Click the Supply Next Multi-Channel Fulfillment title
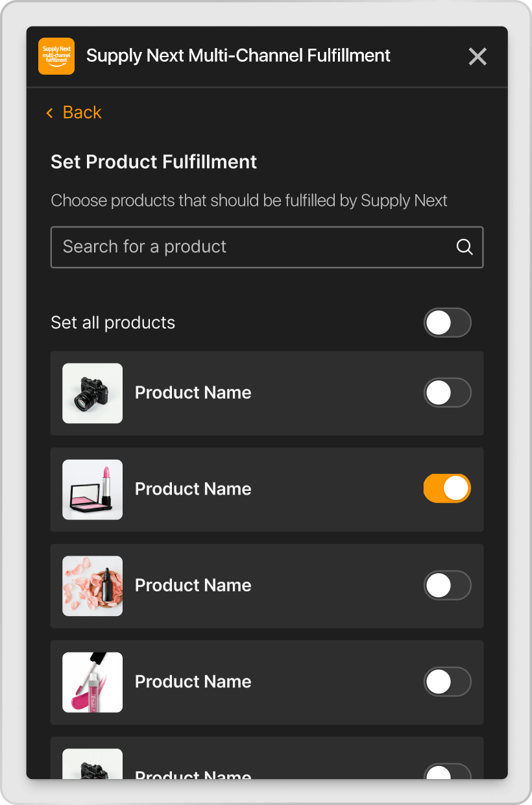The height and width of the screenshot is (805, 532). pos(239,56)
